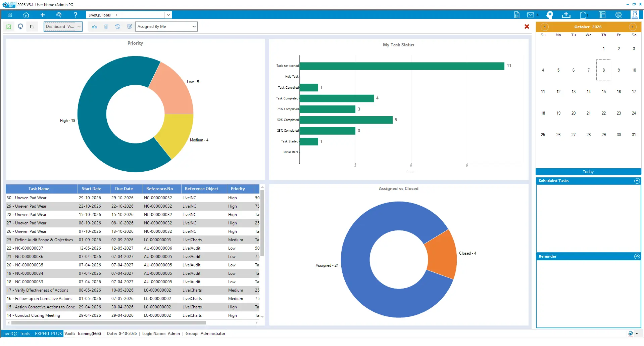Click the task history clock icon
Image resolution: width=644 pixels, height=346 pixels.
coord(118,27)
